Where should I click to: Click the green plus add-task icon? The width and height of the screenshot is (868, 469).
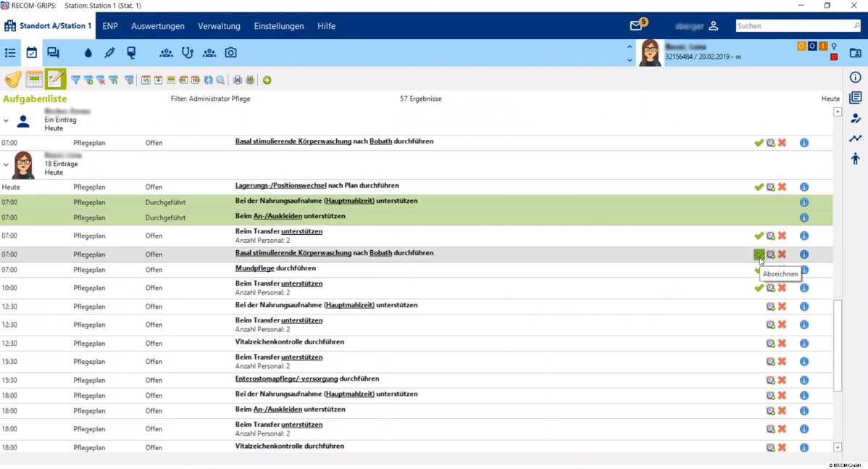pos(267,80)
